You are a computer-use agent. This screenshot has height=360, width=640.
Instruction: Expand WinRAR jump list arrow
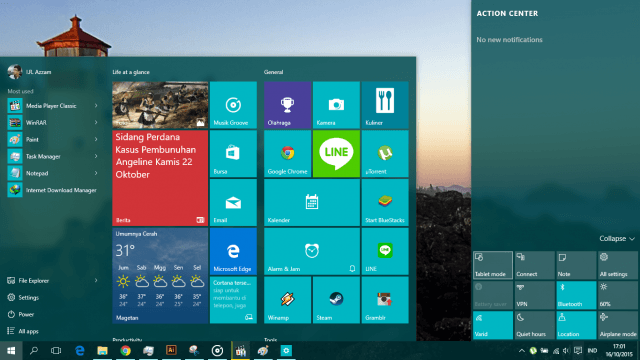click(x=96, y=122)
